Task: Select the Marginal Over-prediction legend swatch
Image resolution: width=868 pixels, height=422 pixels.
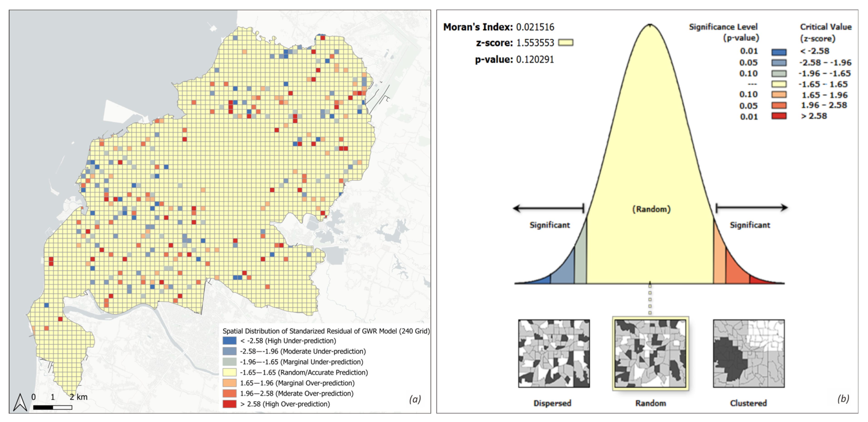Action: (x=230, y=383)
